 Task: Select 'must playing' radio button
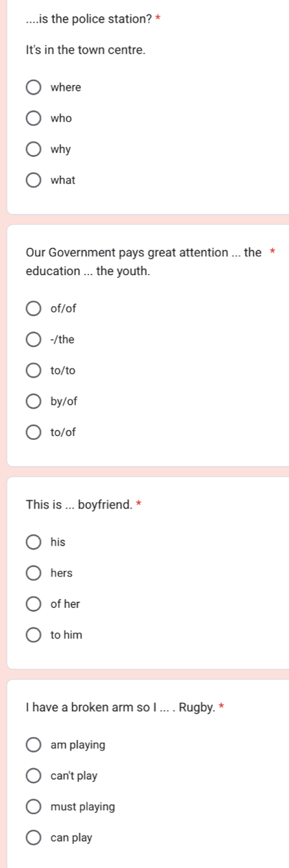pyautogui.click(x=33, y=807)
